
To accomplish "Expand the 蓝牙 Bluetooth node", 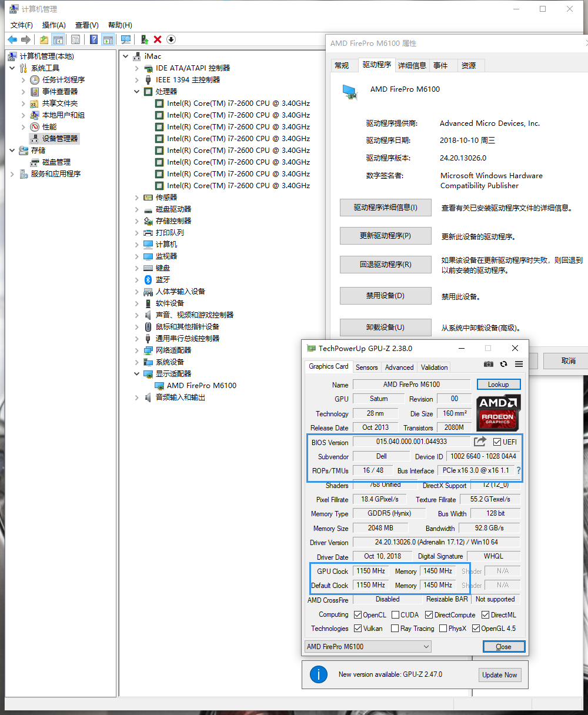I will click(136, 280).
